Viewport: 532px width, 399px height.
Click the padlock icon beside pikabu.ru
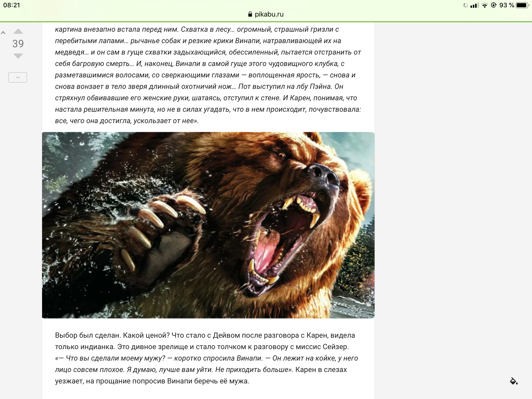[x=250, y=14]
